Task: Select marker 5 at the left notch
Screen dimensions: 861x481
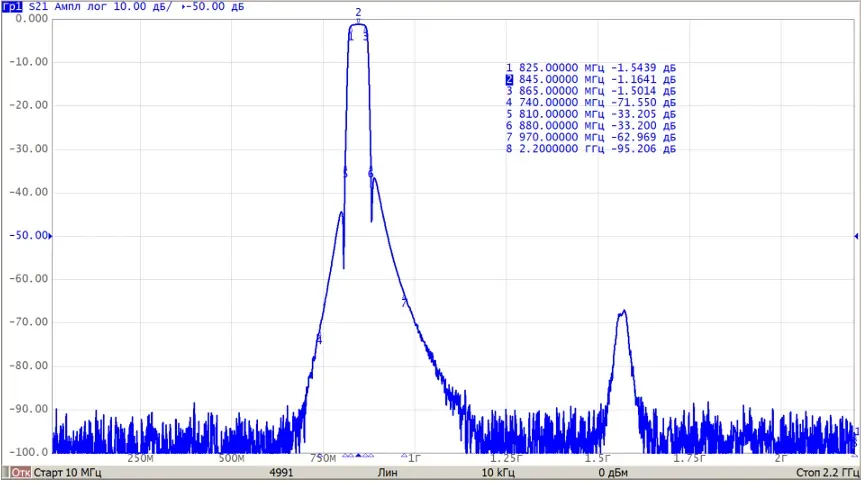Action: pos(345,174)
